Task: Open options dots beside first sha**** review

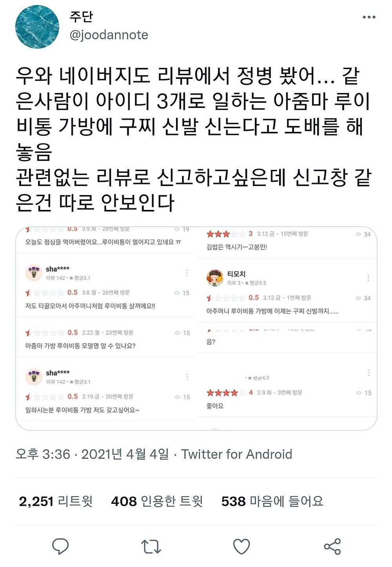Action: coord(187,273)
